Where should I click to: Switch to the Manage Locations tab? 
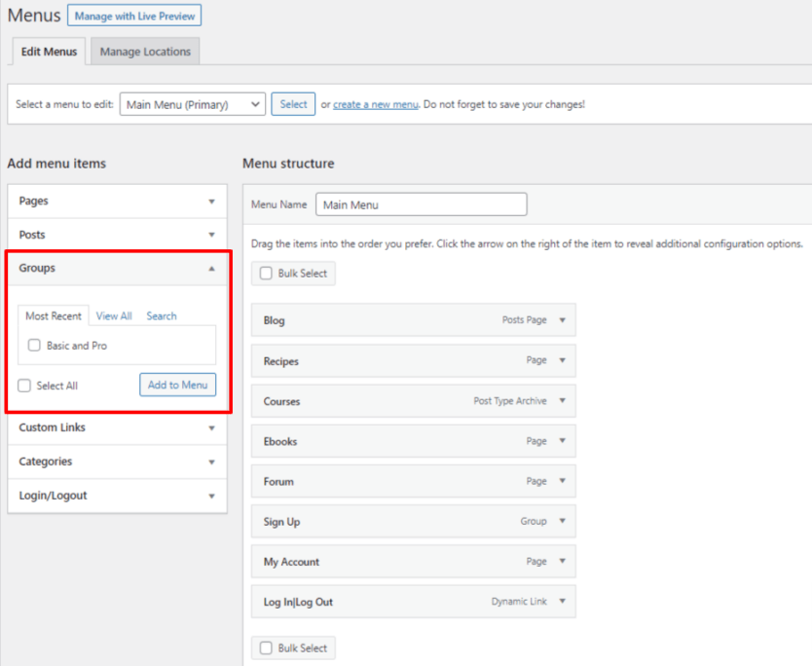coord(144,52)
